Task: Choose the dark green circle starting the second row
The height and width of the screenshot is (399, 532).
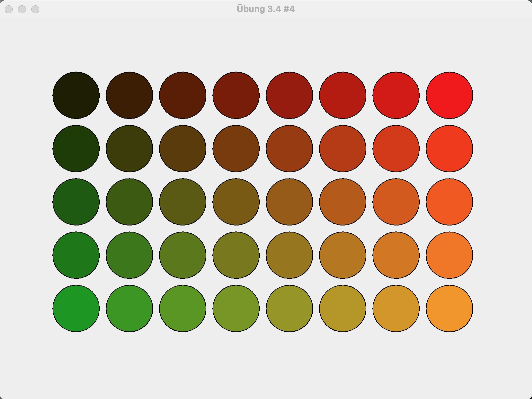Action: click(x=76, y=149)
